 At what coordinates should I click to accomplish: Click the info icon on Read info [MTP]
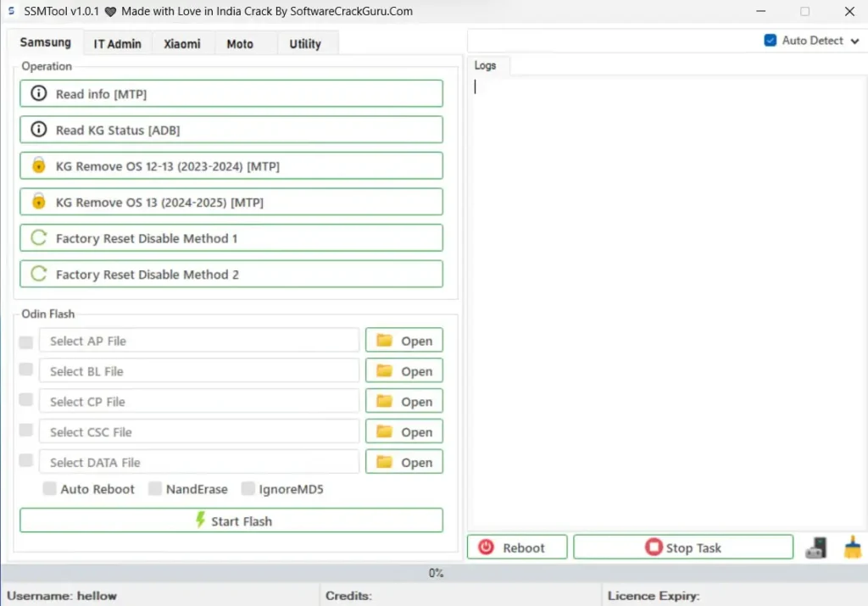click(x=38, y=94)
